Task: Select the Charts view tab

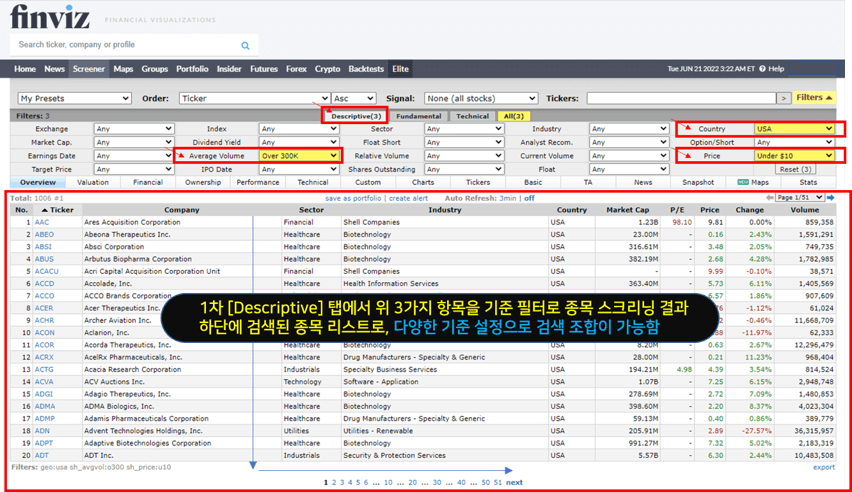Action: 423,183
